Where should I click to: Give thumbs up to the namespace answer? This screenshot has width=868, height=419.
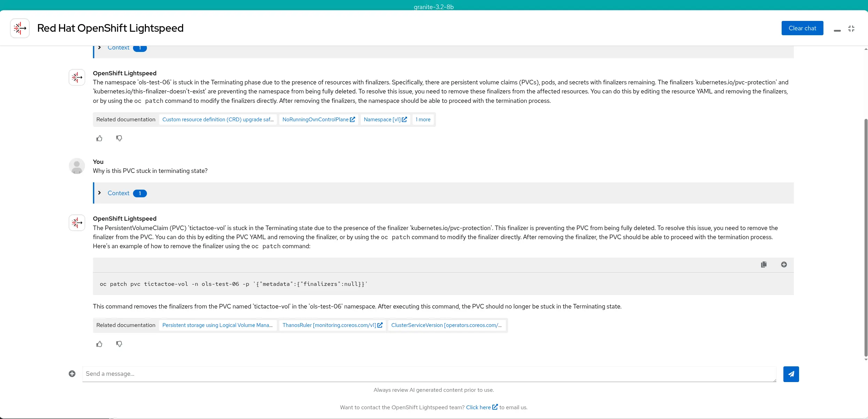[100, 138]
